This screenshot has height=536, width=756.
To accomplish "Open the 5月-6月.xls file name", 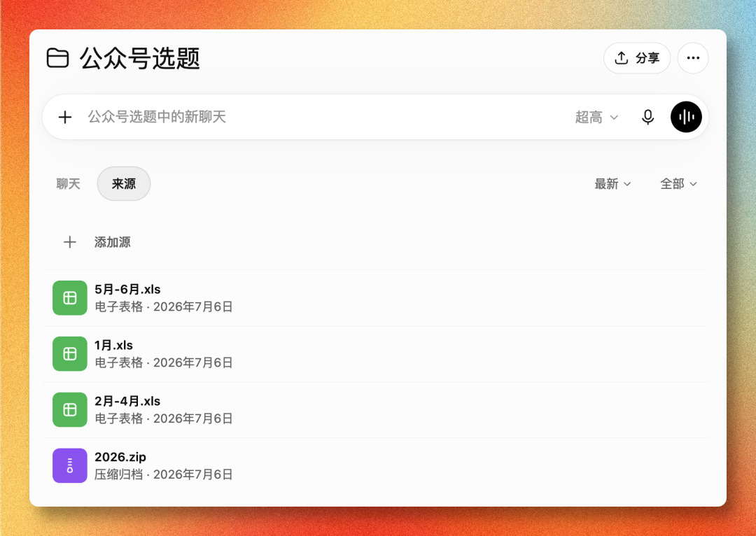I will pyautogui.click(x=127, y=289).
